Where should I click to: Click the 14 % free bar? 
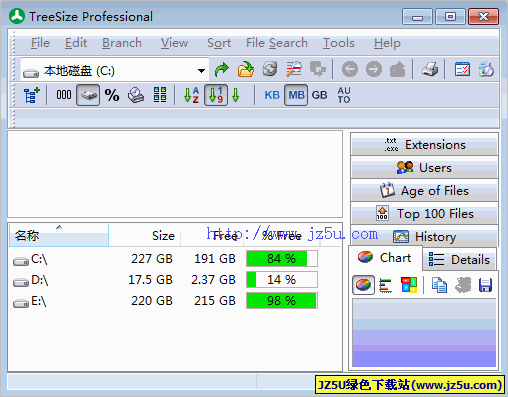click(x=282, y=280)
